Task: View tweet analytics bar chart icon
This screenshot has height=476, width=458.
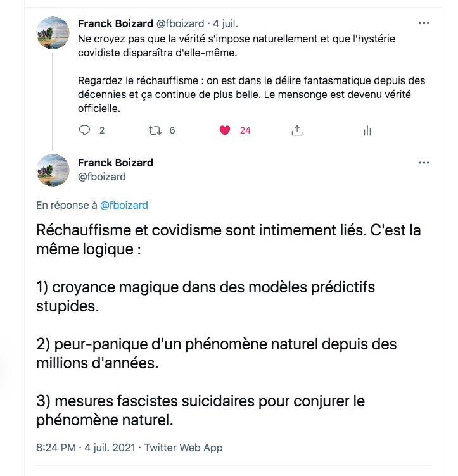Action: pos(367,130)
